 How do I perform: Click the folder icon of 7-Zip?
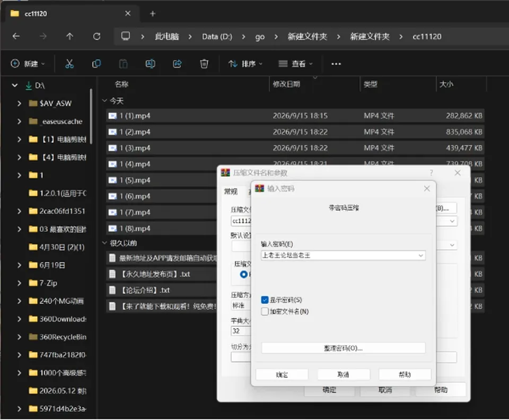[33, 283]
